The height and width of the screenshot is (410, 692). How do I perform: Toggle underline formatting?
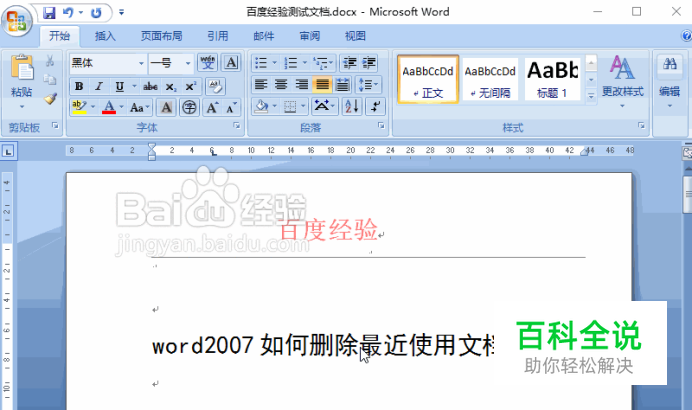tap(119, 87)
